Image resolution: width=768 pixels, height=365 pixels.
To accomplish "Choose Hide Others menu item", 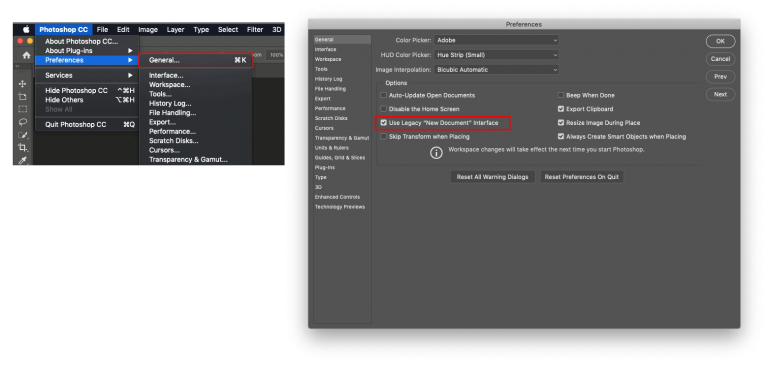I will click(x=87, y=100).
